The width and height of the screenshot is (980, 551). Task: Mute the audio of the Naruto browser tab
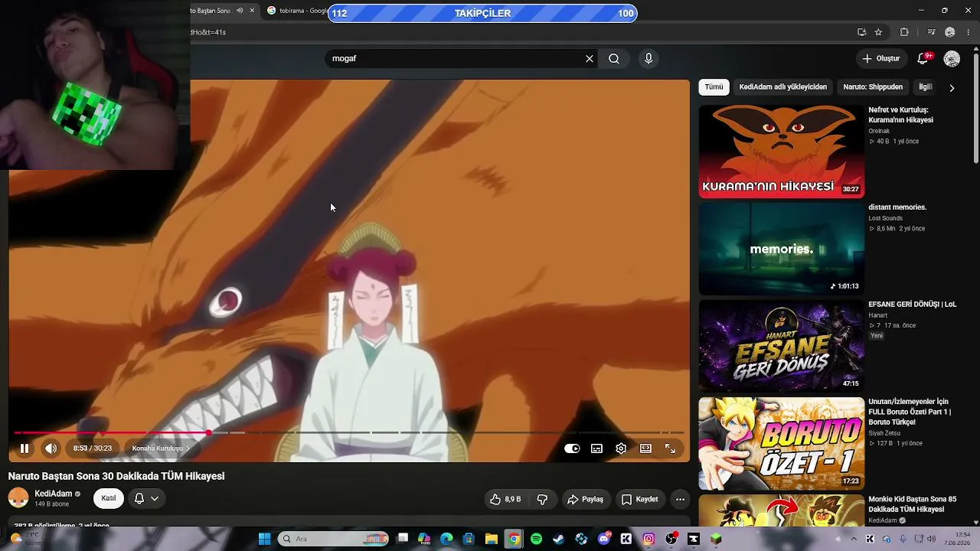click(239, 11)
